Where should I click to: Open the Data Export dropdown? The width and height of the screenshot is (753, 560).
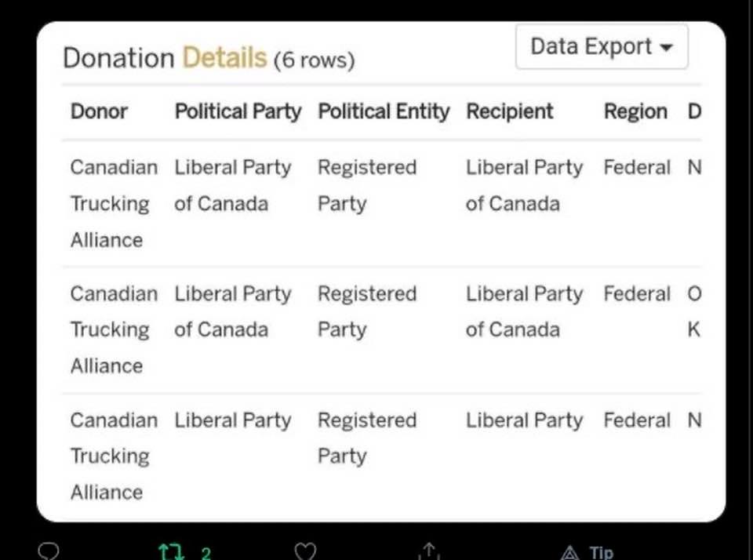(601, 47)
